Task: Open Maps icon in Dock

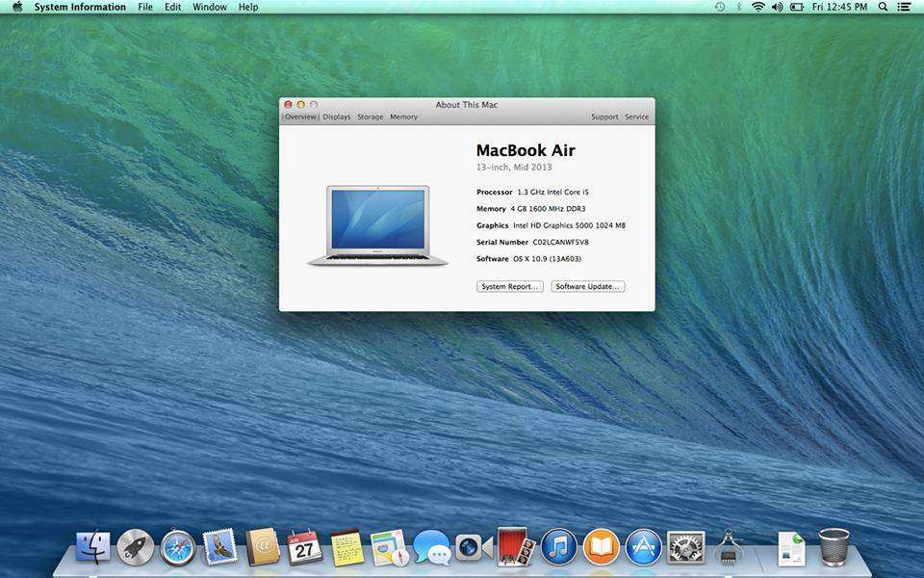Action: (x=390, y=547)
